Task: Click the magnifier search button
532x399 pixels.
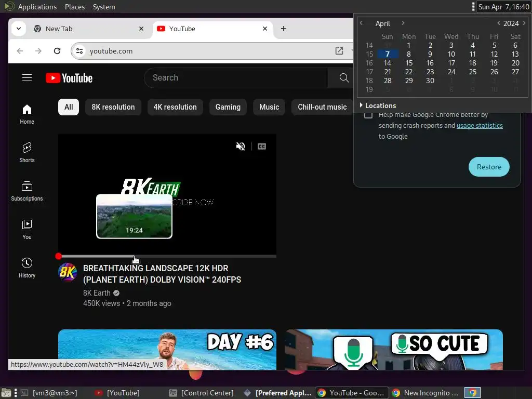Action: click(x=344, y=78)
